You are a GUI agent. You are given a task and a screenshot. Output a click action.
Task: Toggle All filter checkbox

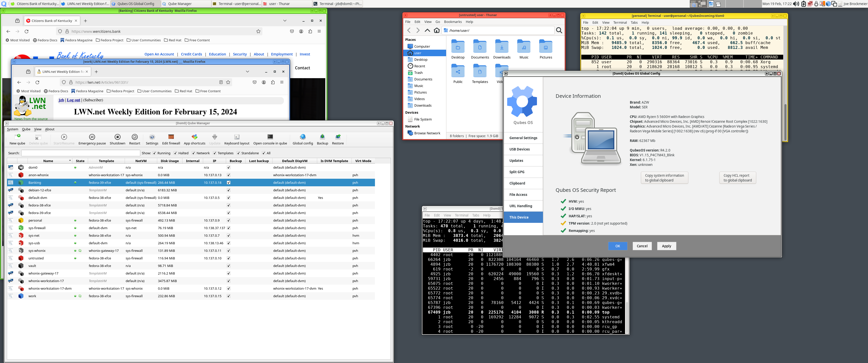[x=263, y=153]
